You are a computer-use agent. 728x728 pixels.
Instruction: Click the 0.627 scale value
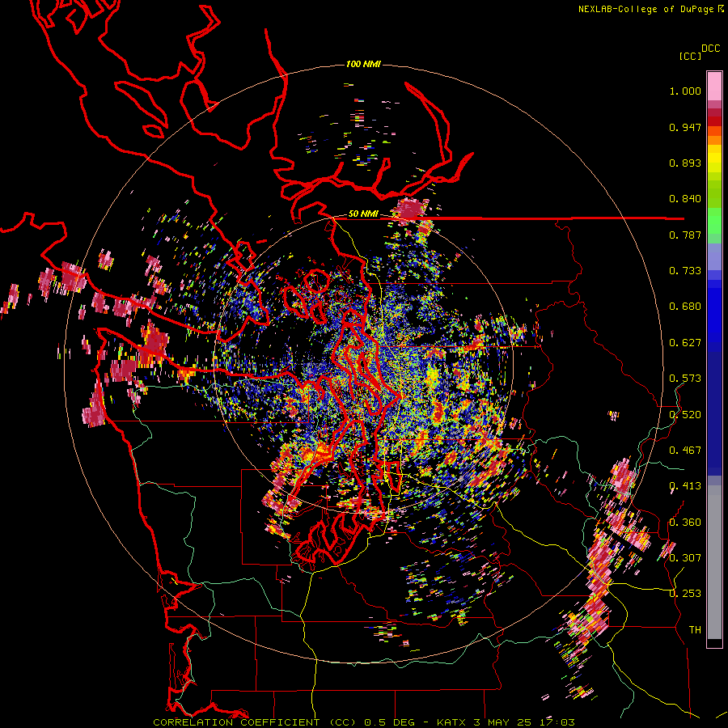[685, 343]
